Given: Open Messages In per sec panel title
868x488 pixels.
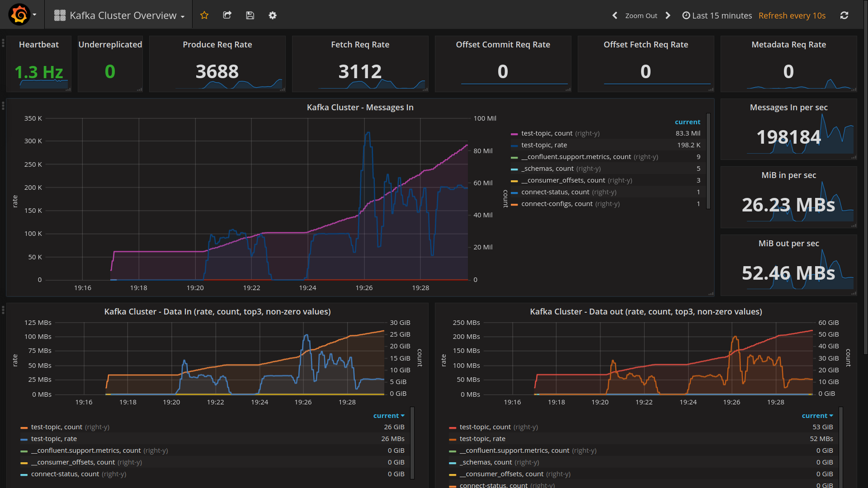Looking at the screenshot, I should [x=789, y=107].
